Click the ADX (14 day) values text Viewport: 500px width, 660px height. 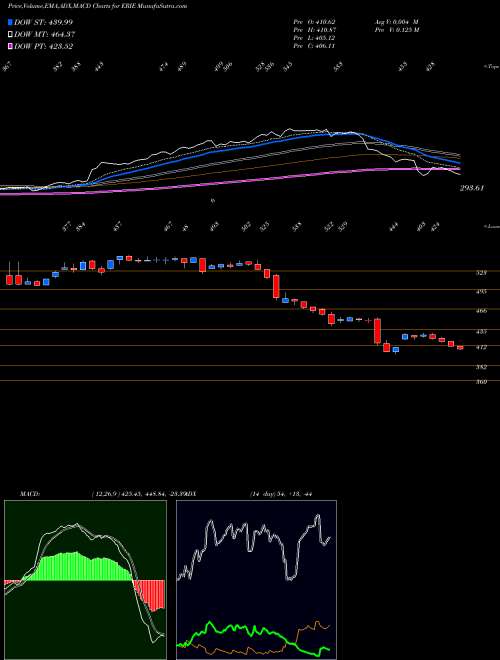tap(280, 494)
